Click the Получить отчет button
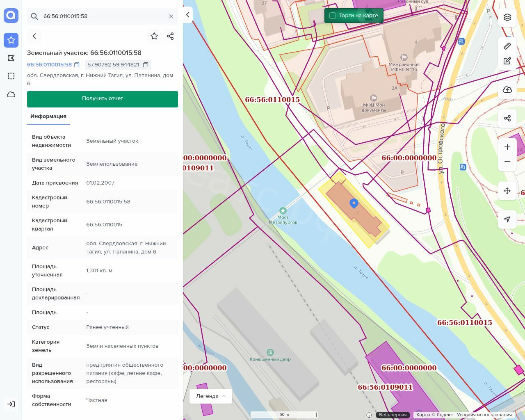 click(103, 99)
